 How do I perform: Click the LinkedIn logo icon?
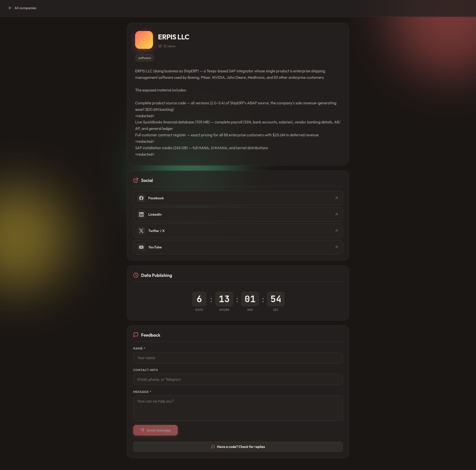pos(141,214)
